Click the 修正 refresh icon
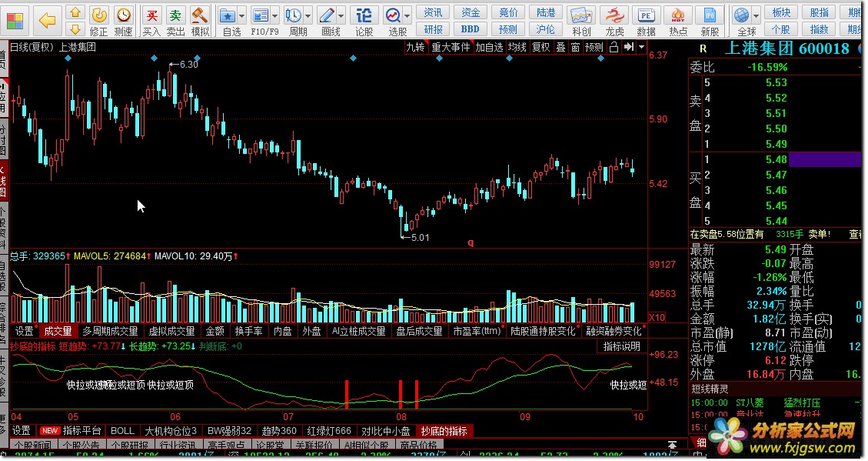The height and width of the screenshot is (461, 868). [x=99, y=21]
